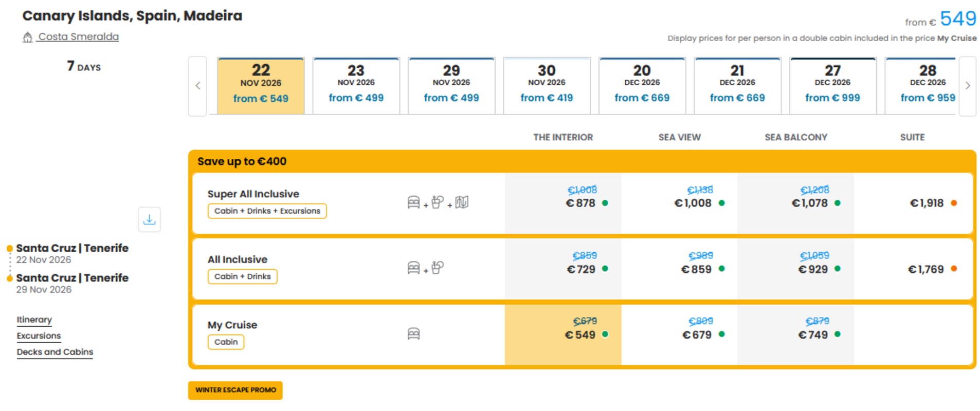Click the struck-through €1,008 interior price

tap(582, 190)
